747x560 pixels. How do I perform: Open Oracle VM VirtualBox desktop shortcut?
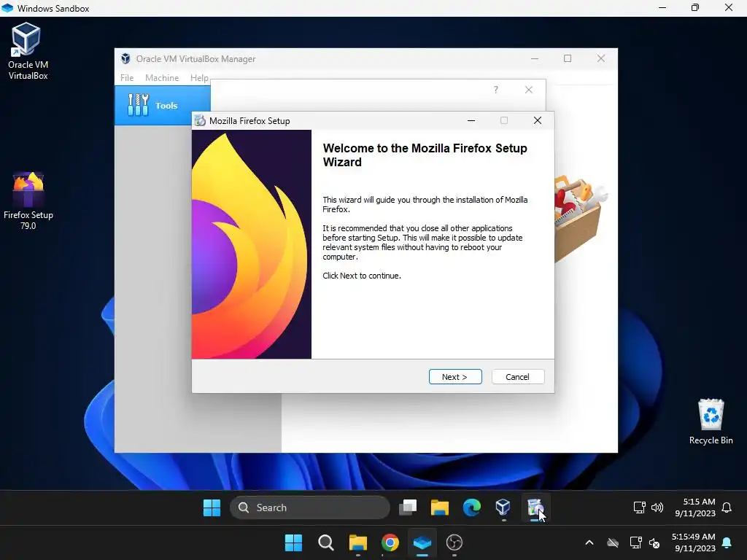(x=28, y=52)
